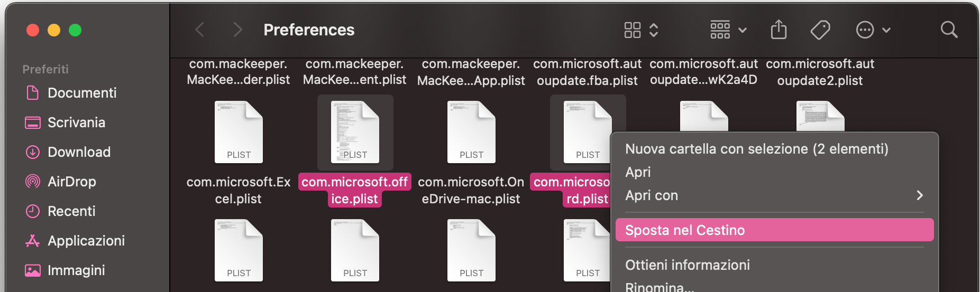Click the com.microsoft.OneDrive-mac.plist file name
This screenshot has height=292, width=980.
click(x=471, y=190)
